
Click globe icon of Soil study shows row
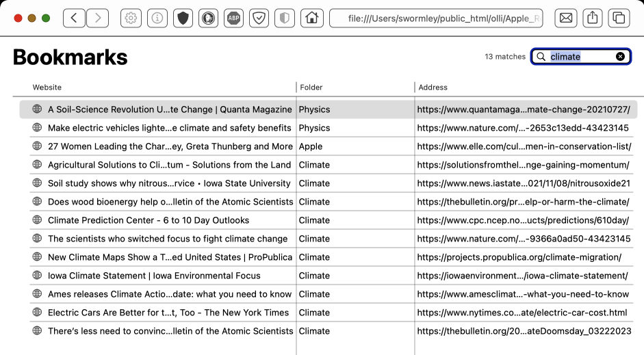click(37, 183)
